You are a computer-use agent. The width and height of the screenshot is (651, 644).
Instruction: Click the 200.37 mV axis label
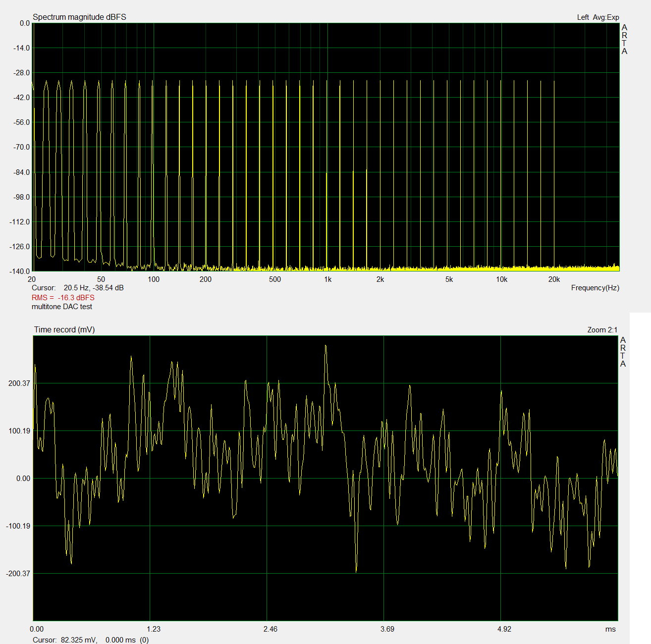click(19, 383)
